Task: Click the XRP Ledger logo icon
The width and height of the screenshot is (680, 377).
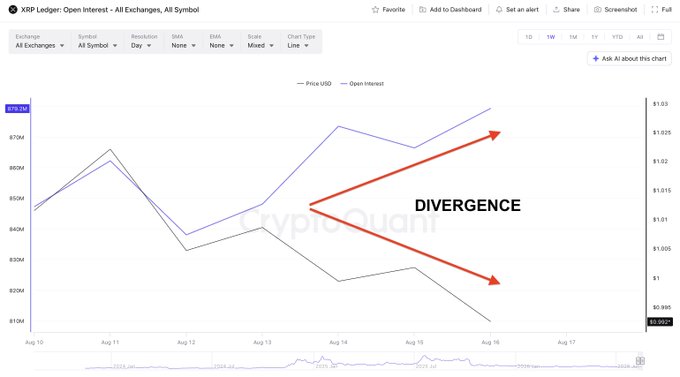Action: tap(13, 10)
